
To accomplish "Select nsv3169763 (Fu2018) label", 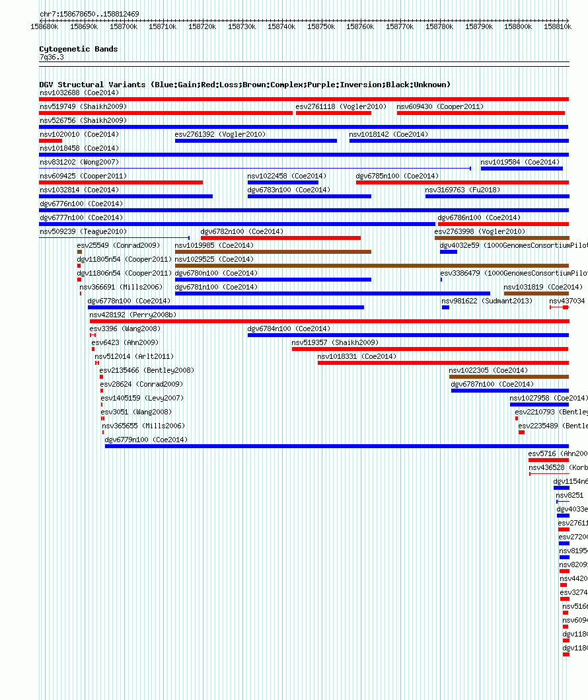I will 462,190.
